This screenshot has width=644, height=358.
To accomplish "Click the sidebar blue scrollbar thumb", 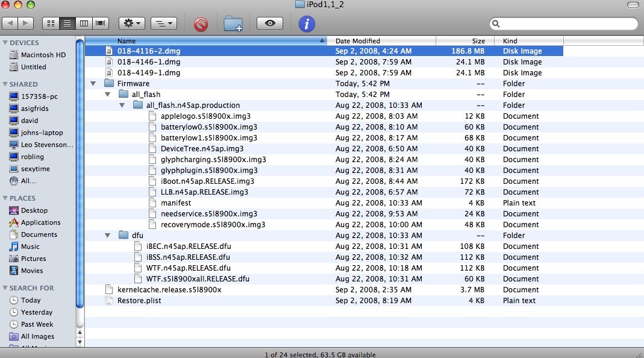I will pos(80,172).
